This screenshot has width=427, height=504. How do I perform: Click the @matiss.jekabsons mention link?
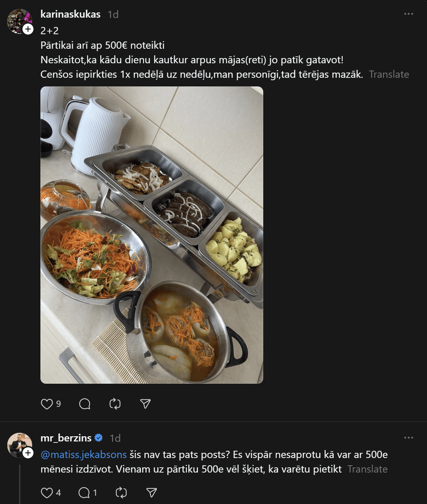[x=84, y=455]
